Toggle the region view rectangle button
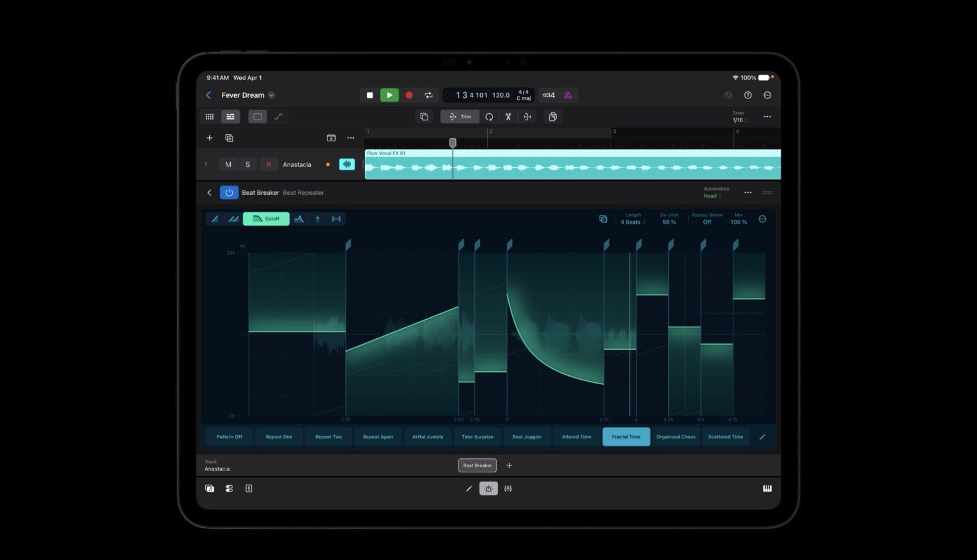 pos(257,116)
